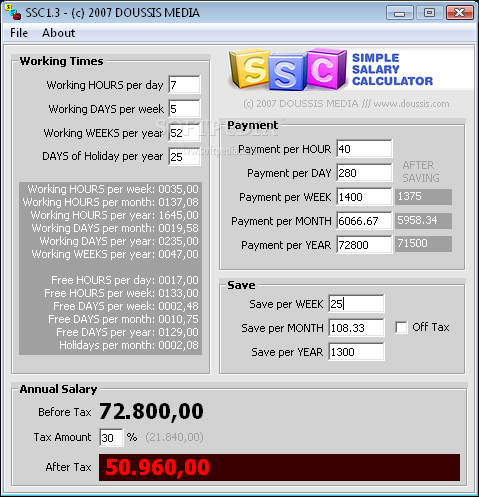Click the Payment per YEAR input

pos(364,245)
